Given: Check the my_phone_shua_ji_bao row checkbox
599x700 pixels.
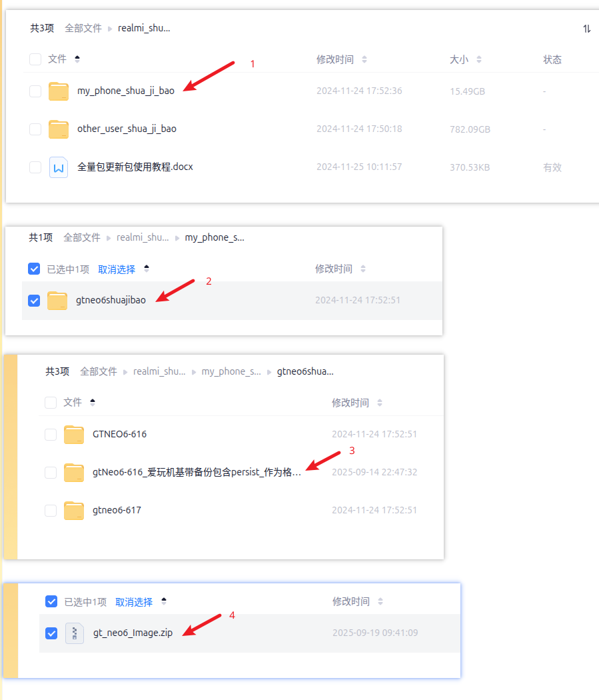Looking at the screenshot, I should click(x=35, y=91).
